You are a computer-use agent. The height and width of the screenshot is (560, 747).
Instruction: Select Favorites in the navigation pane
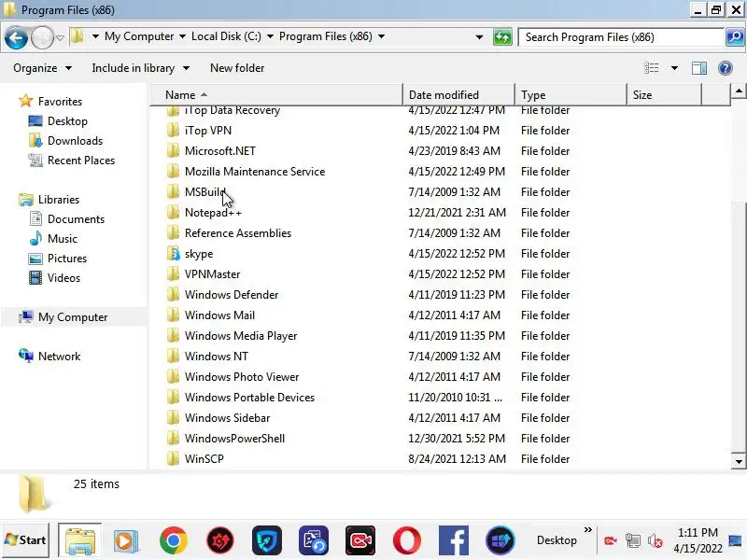pos(60,102)
